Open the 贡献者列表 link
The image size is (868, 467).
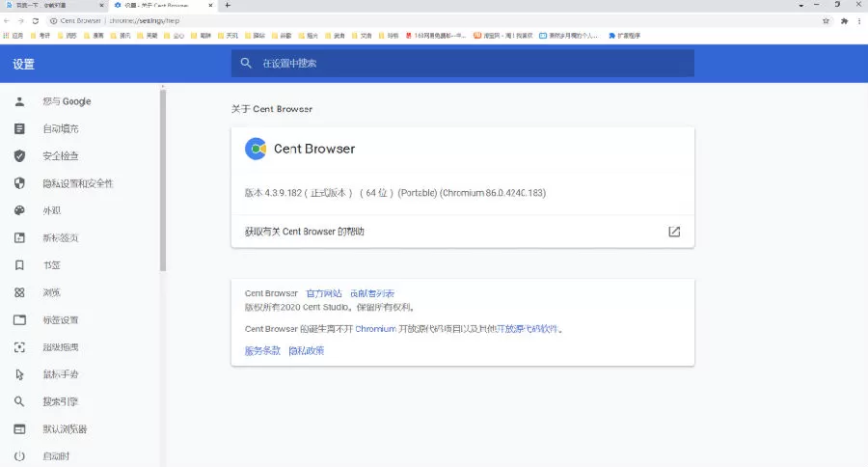(x=372, y=293)
